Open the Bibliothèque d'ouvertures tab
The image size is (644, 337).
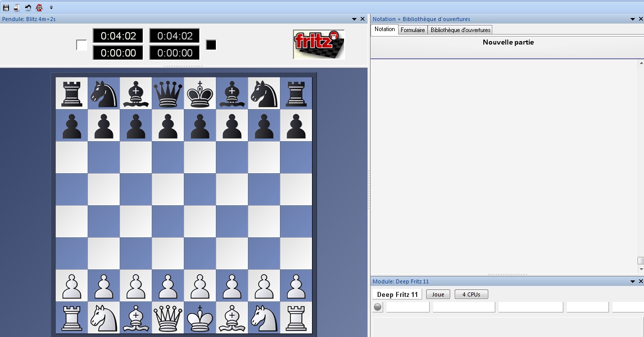[460, 30]
